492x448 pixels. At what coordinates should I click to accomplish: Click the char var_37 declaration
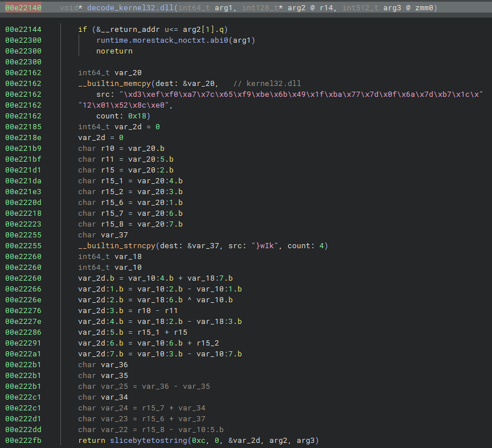[x=103, y=235]
